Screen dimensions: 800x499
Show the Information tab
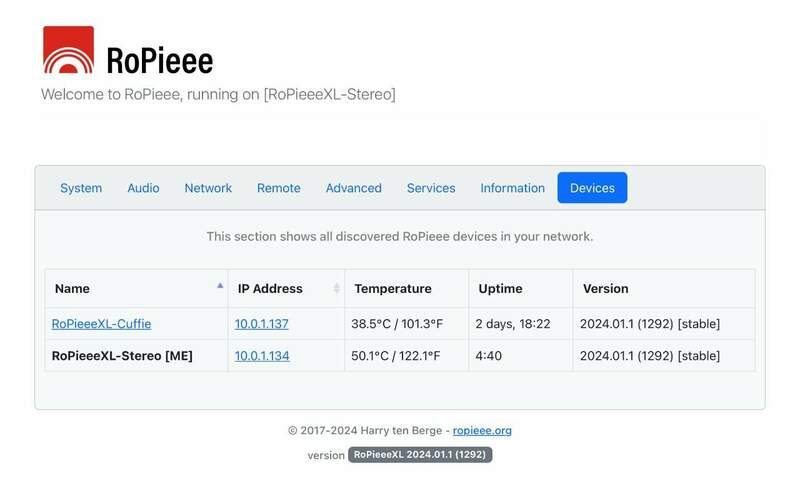[512, 188]
